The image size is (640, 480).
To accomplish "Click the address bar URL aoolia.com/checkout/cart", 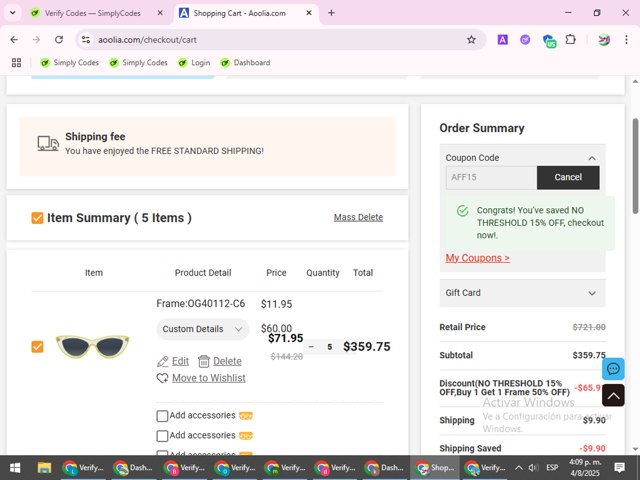I will pos(147,40).
